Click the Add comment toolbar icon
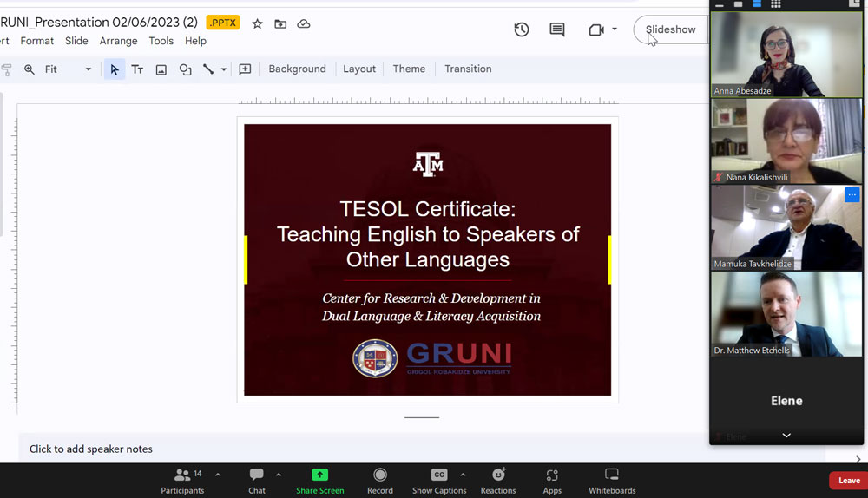Image resolution: width=868 pixels, height=498 pixels. click(245, 69)
